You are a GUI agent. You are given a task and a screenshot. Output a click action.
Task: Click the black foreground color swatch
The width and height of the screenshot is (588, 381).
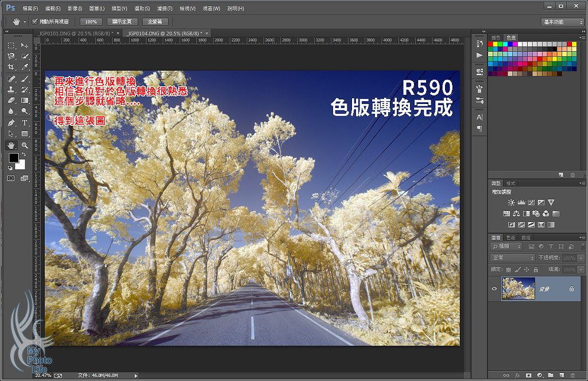pyautogui.click(x=13, y=159)
